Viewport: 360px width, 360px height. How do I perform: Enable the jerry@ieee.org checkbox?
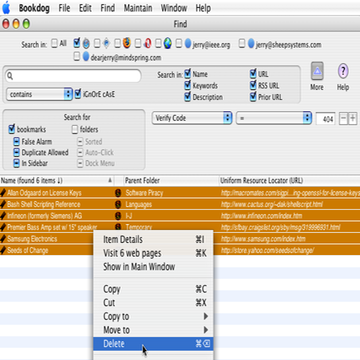(179, 44)
